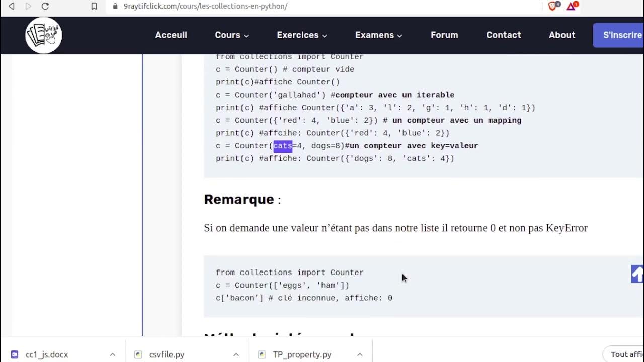
Task: Click the Tout afficher downloads button
Action: pyautogui.click(x=624, y=354)
